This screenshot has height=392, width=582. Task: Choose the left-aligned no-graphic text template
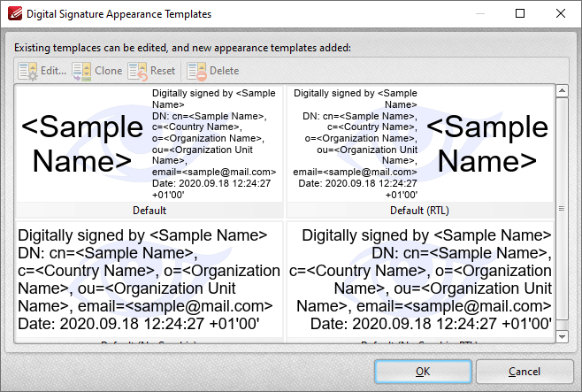coord(149,280)
